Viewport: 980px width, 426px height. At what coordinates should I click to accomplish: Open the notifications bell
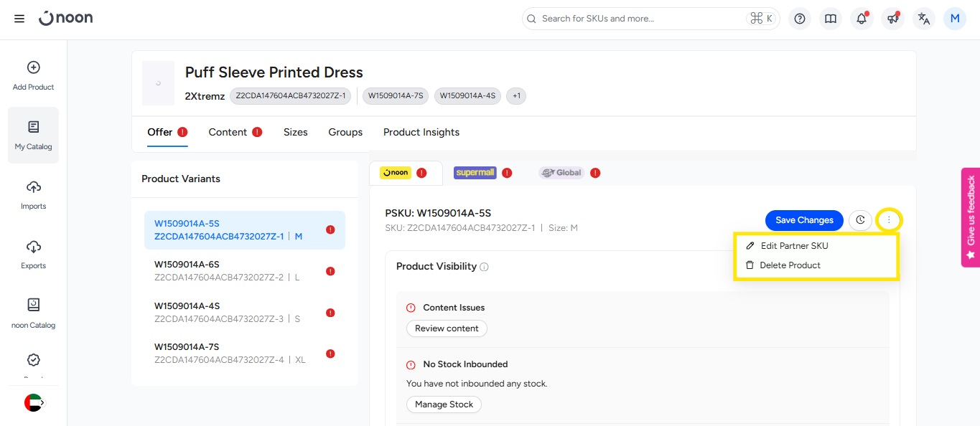[x=862, y=19]
